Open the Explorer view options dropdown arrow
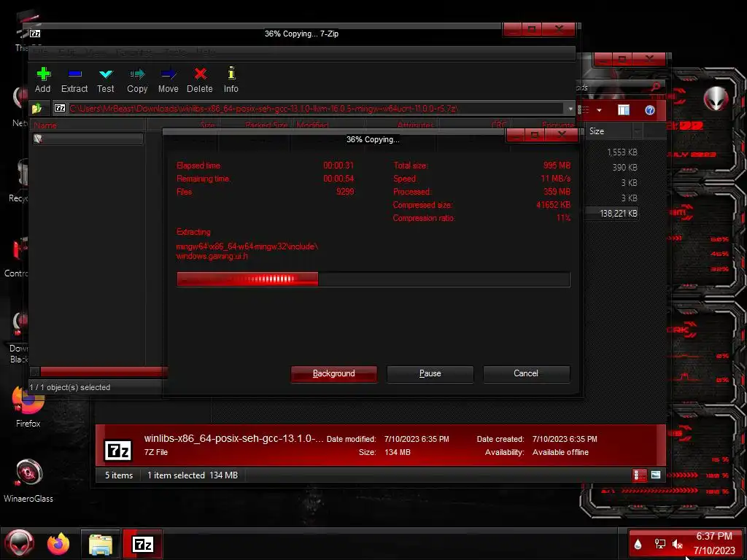Screen dimensions: 747x560 (x=600, y=111)
